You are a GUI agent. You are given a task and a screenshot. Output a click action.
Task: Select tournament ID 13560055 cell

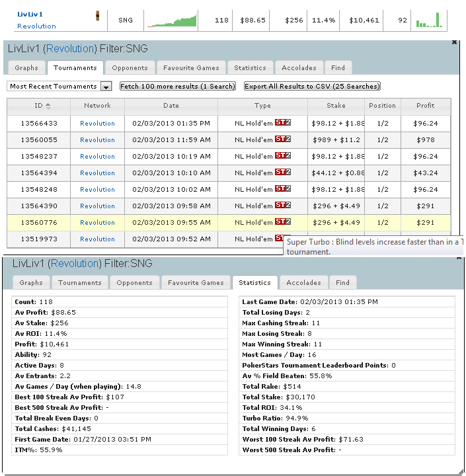point(39,140)
